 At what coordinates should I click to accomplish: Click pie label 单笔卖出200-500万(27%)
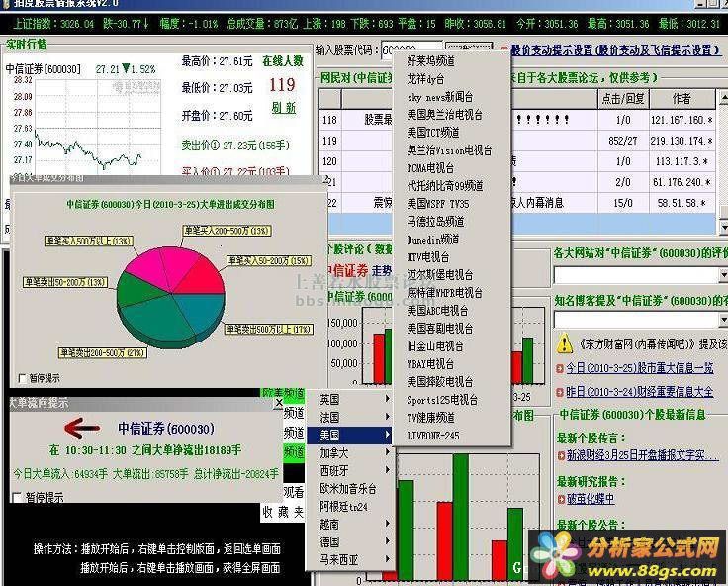click(103, 353)
